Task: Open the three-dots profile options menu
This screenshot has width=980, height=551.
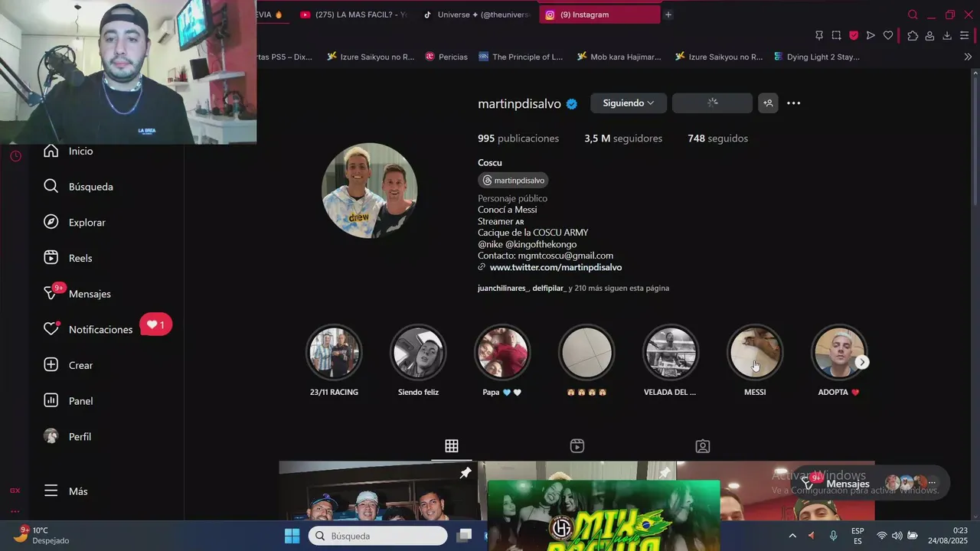Action: click(x=793, y=103)
